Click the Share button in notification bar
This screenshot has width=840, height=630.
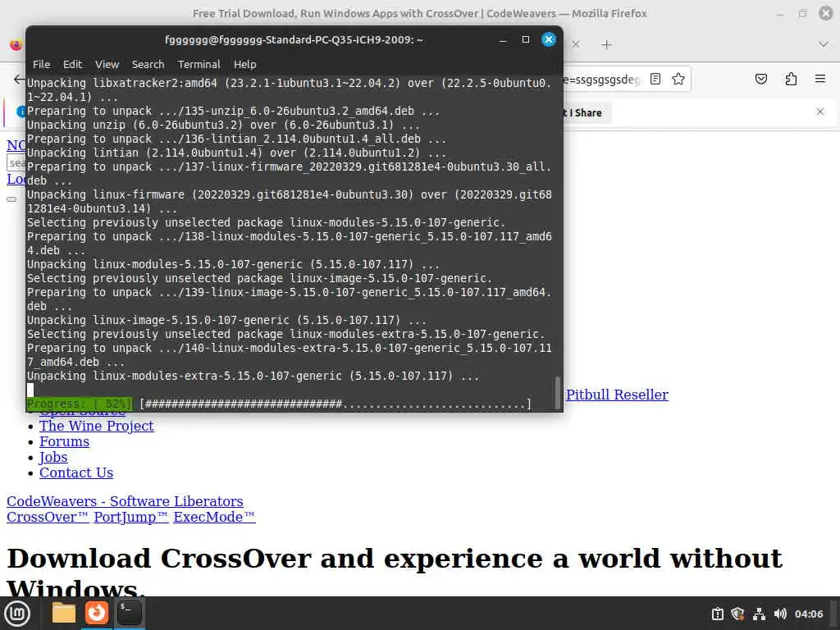(587, 113)
